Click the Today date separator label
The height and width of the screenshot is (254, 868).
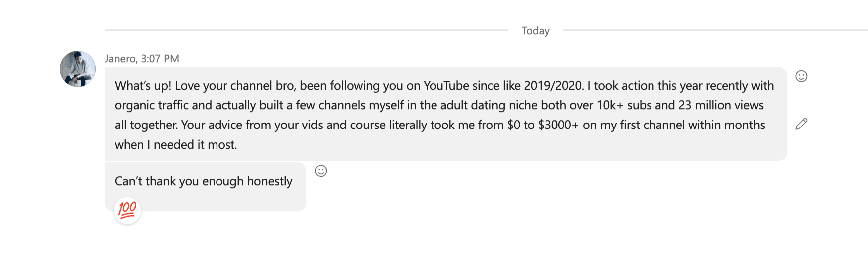point(535,31)
